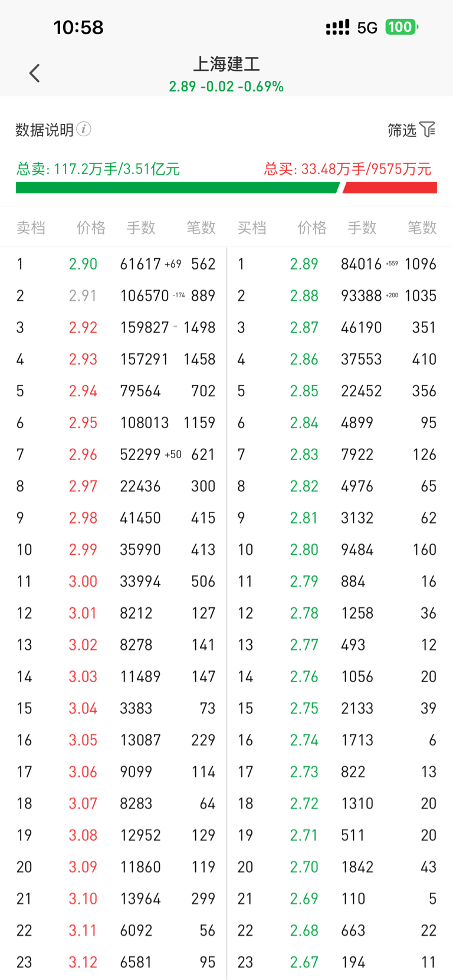Select buy price 2.87
The image size is (453, 980).
click(x=304, y=328)
